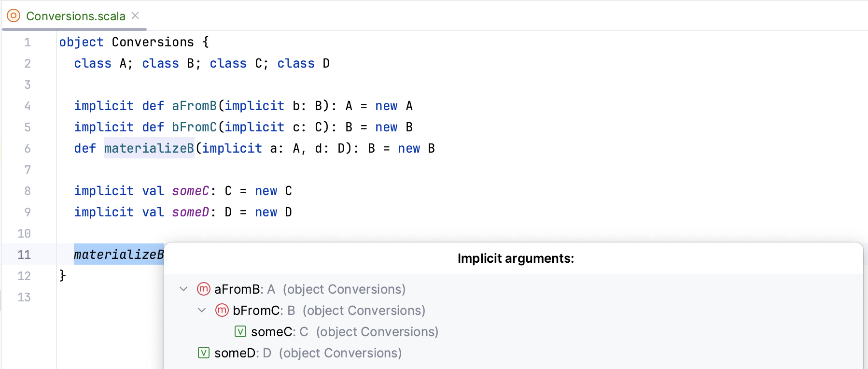Click the method icon beside bFromC
Viewport: 868px width, 369px height.
[222, 311]
